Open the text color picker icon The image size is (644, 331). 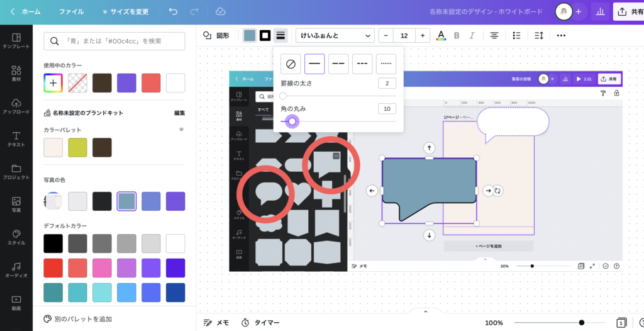tap(441, 35)
